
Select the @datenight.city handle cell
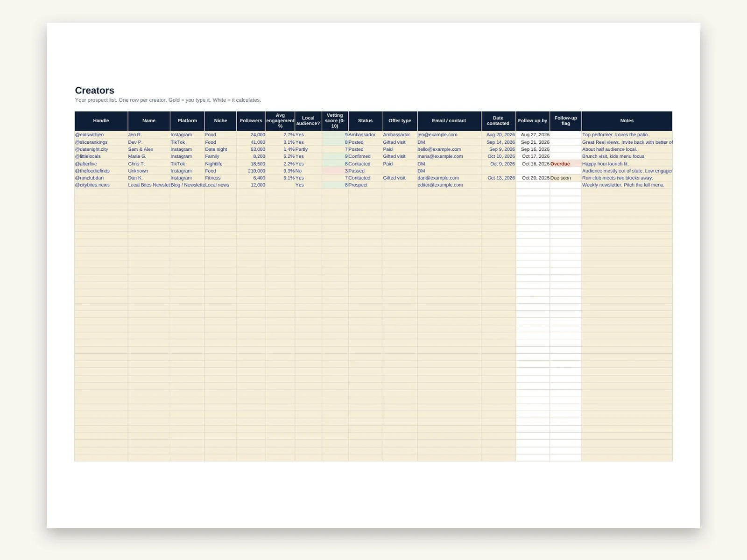point(101,149)
